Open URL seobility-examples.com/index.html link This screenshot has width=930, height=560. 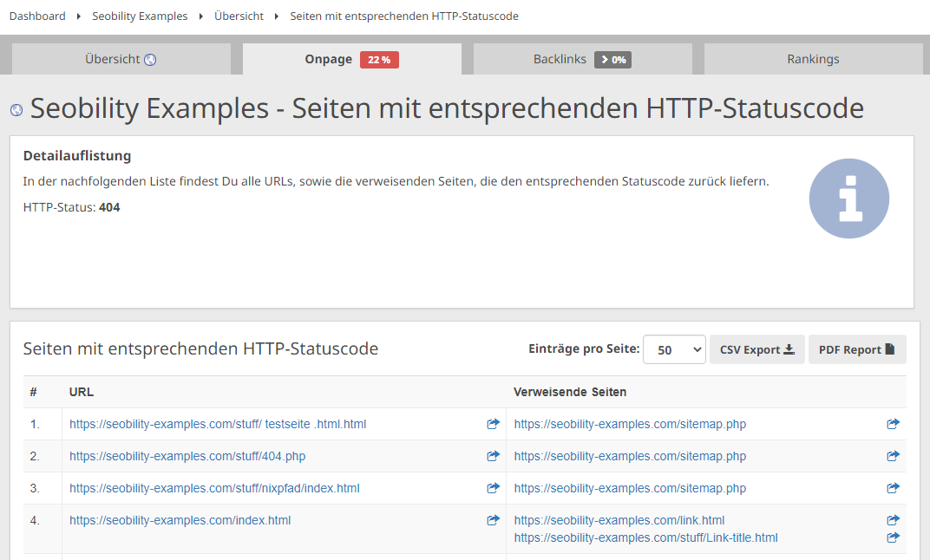(x=180, y=520)
